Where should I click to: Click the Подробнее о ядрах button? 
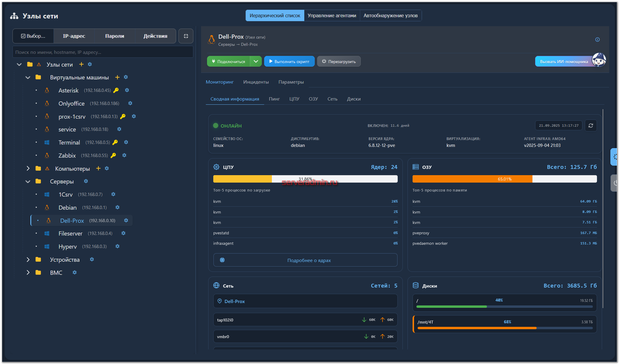tap(305, 260)
